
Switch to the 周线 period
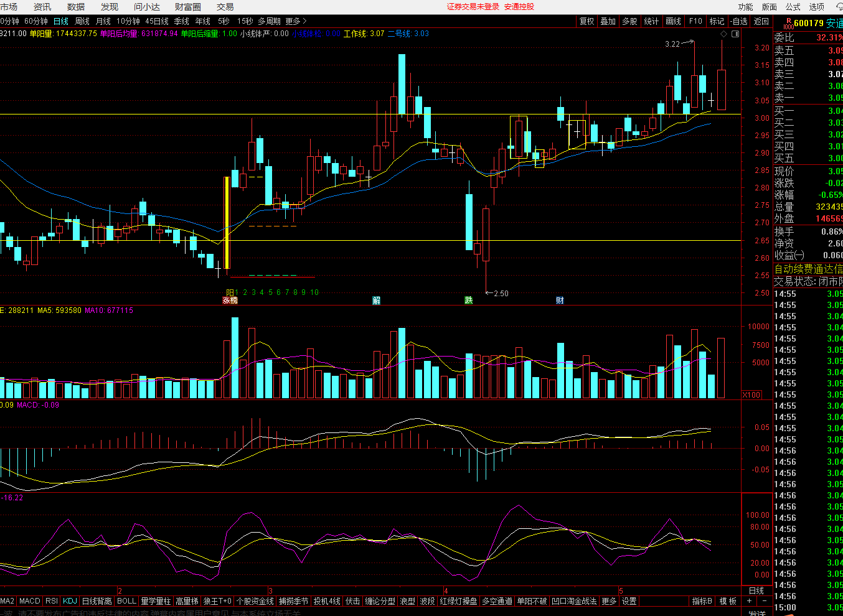coord(82,21)
